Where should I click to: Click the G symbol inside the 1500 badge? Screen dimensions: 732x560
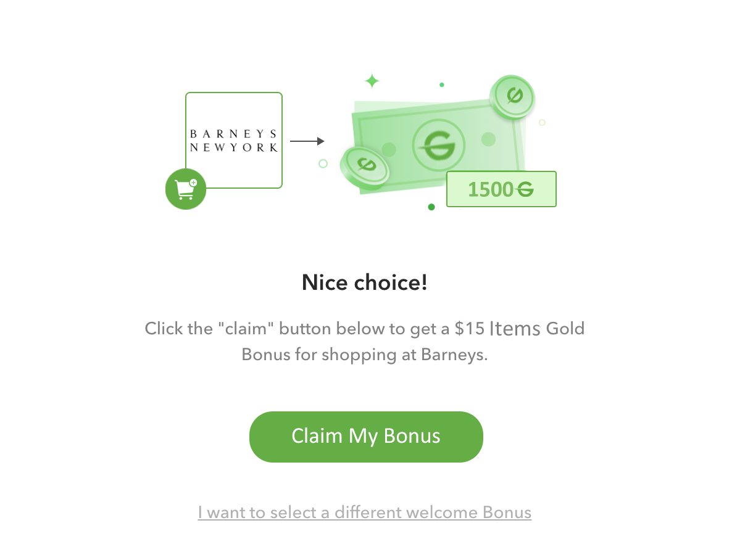coord(524,189)
